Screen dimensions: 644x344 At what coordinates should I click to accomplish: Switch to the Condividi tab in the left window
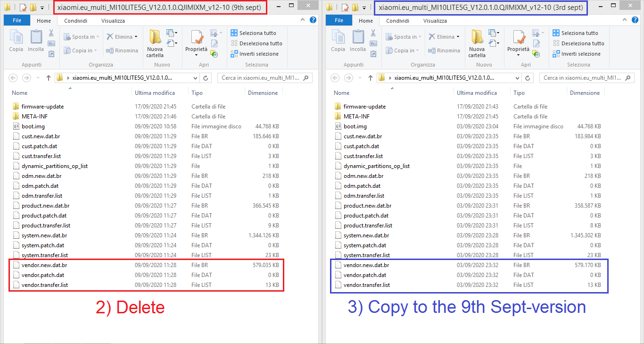point(75,21)
